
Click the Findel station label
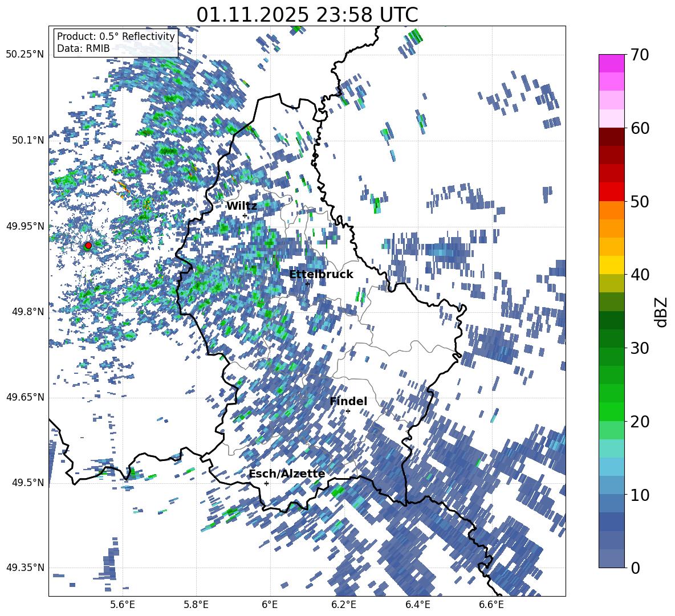click(x=348, y=401)
